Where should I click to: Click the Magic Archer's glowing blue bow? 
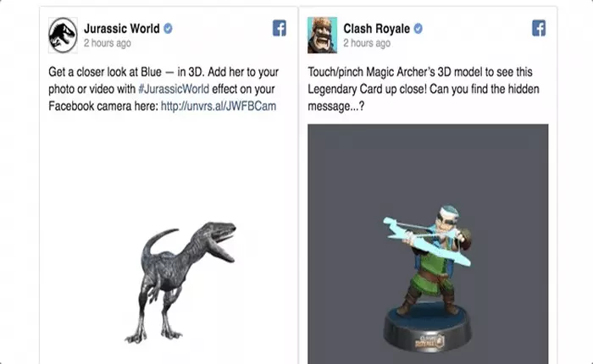[424, 242]
